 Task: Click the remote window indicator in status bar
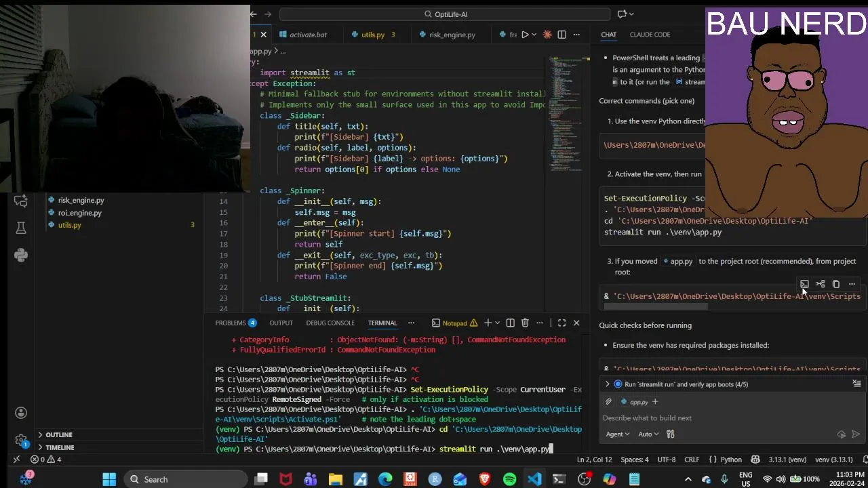click(16, 460)
